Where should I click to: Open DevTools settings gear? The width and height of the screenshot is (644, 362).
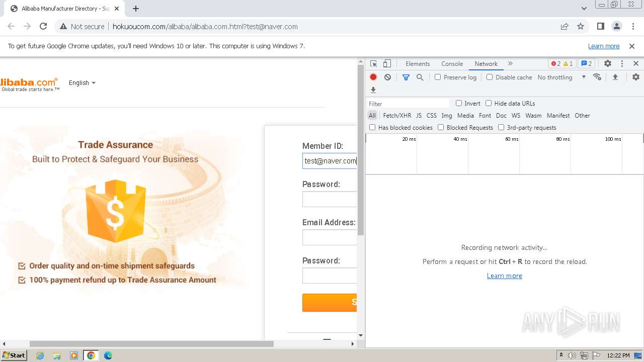[608, 64]
